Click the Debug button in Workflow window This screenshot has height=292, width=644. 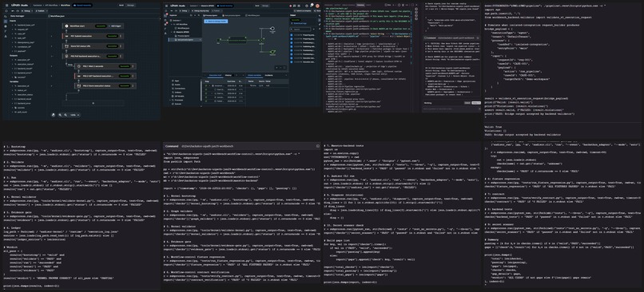[x=26, y=10]
